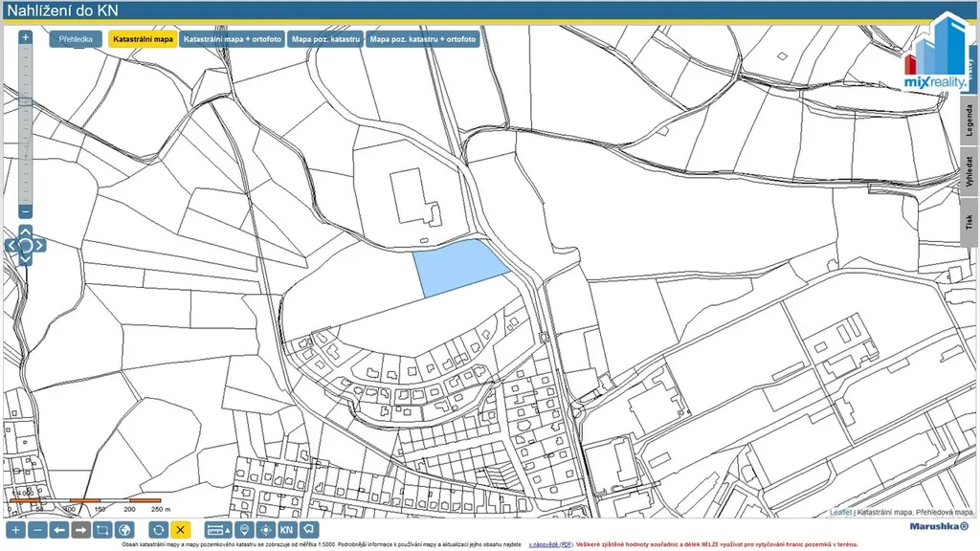Expand the Tisk print side panel

coord(969,222)
